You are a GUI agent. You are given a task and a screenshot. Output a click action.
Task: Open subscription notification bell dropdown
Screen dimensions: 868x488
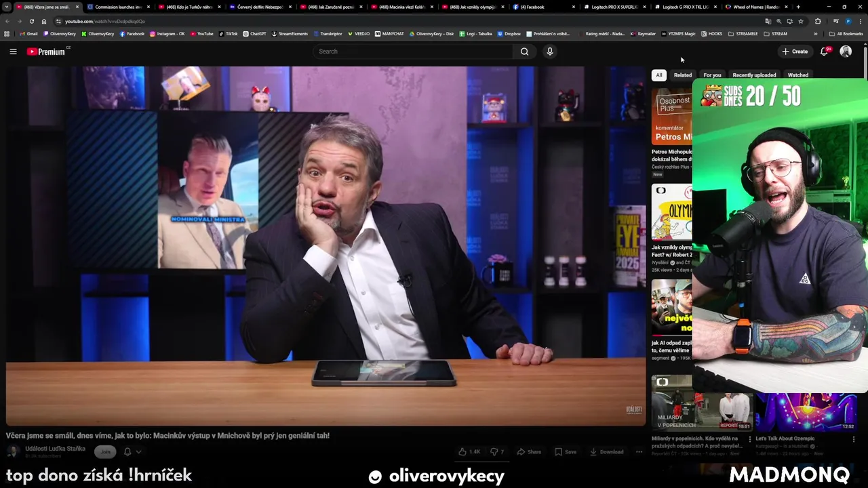tap(132, 452)
